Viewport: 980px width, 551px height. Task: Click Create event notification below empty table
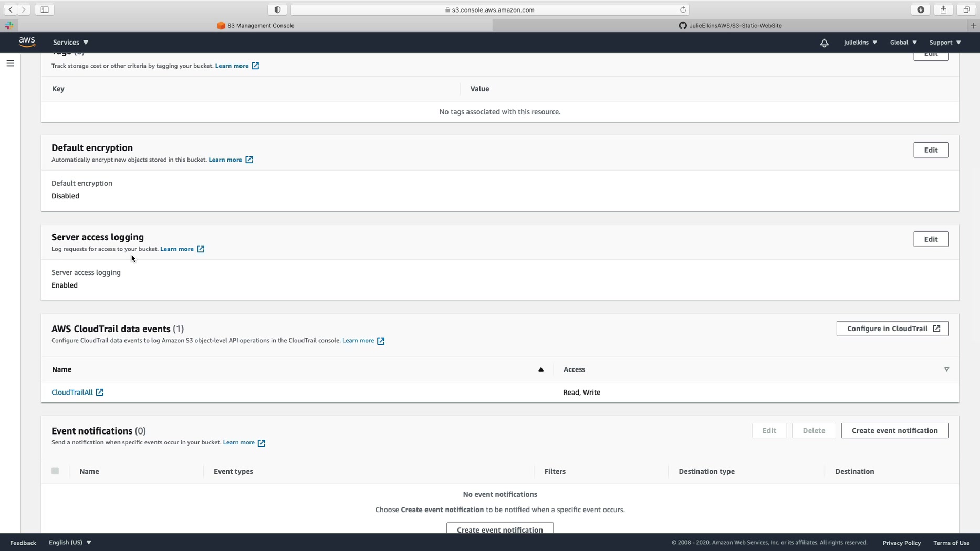click(499, 529)
